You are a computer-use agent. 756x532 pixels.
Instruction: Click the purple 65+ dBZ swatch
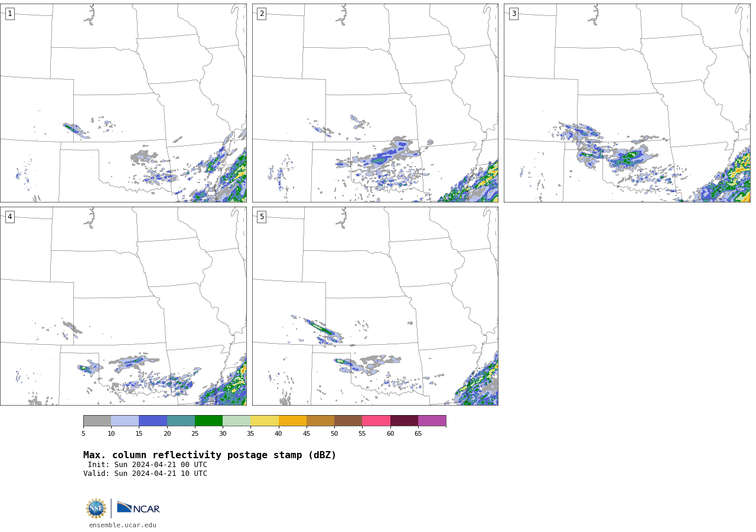click(432, 420)
